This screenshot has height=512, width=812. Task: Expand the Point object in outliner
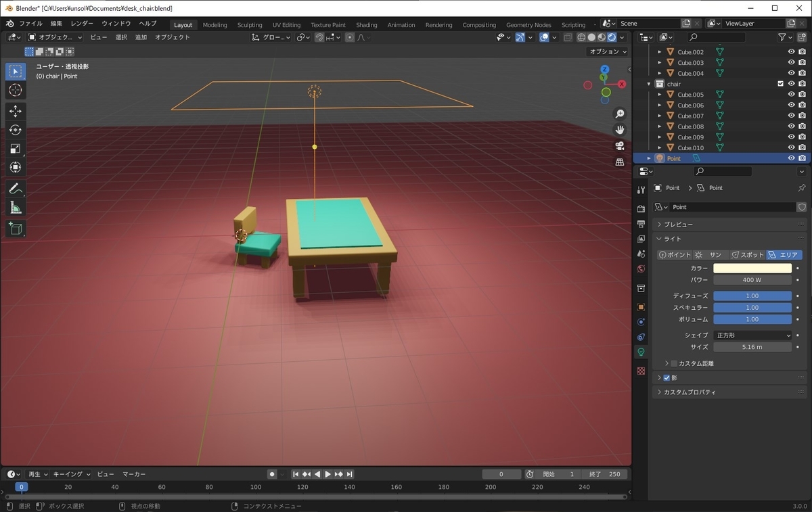click(x=649, y=158)
